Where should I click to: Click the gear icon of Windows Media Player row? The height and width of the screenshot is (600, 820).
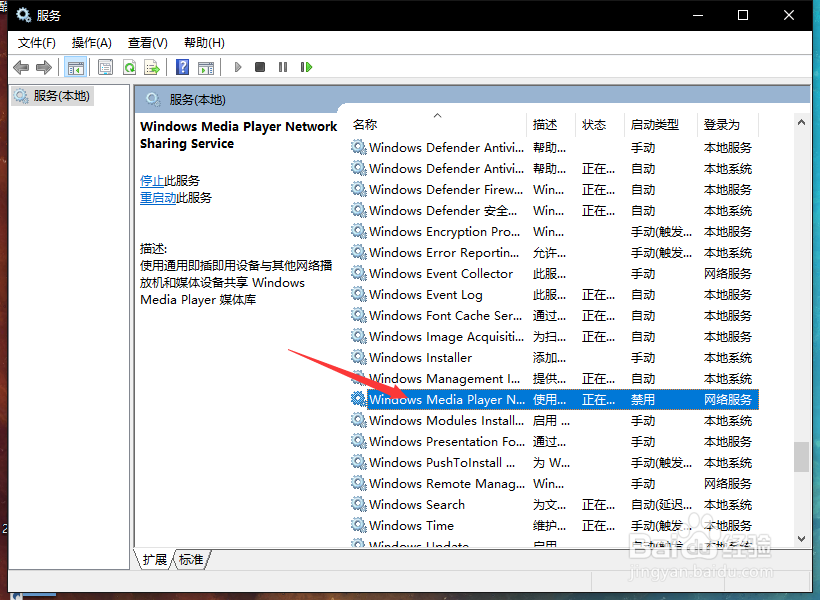pos(358,399)
